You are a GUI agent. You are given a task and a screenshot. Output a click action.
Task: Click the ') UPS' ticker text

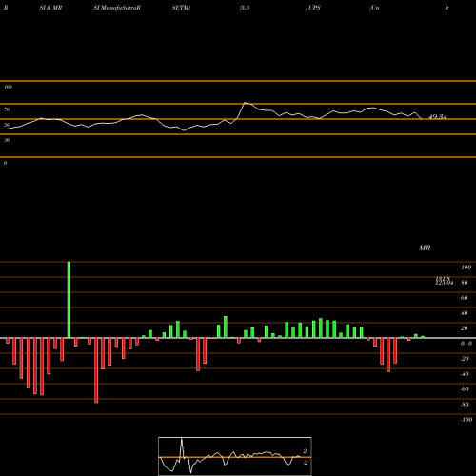coord(312,8)
